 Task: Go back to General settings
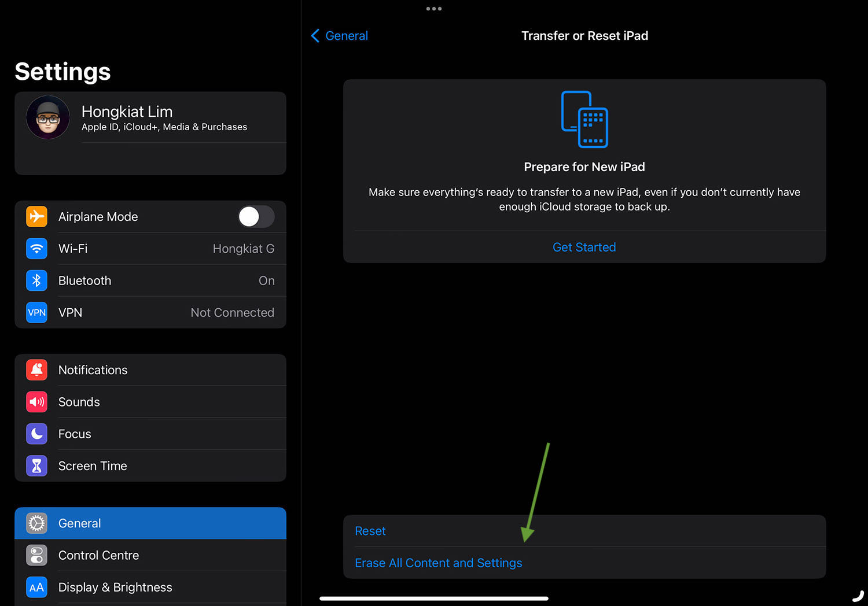(x=340, y=36)
